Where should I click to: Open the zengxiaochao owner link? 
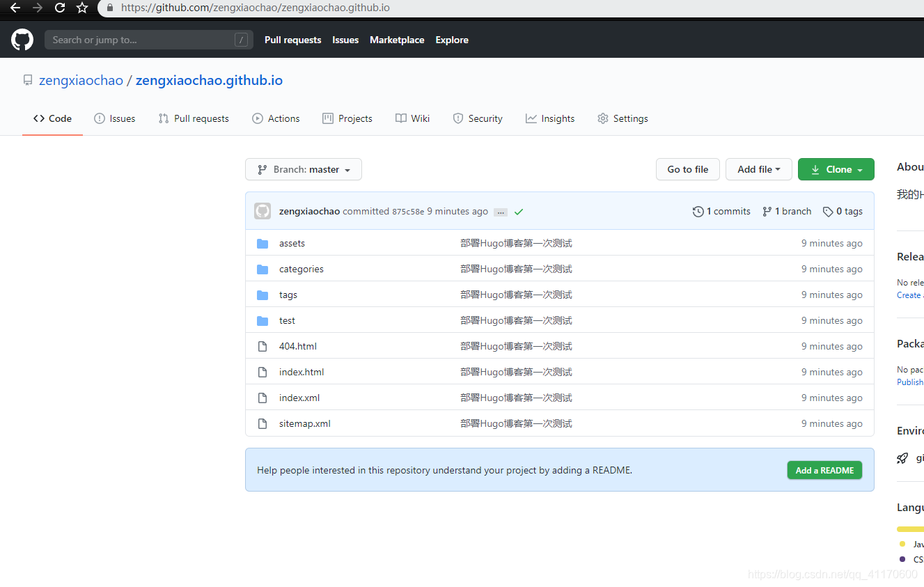click(x=81, y=80)
